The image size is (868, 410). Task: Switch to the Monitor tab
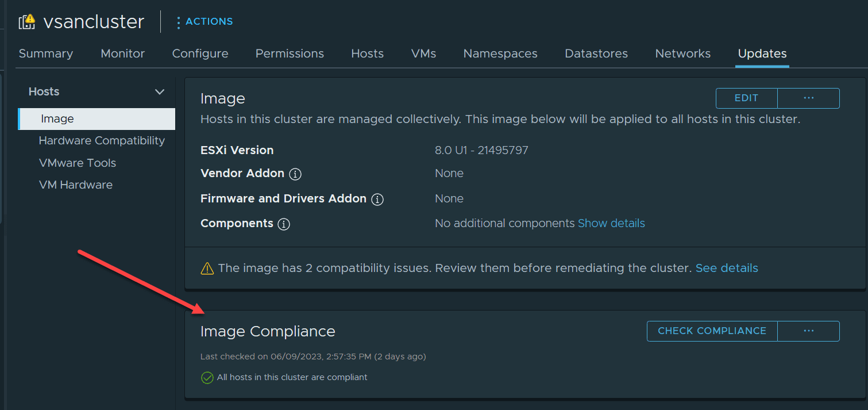point(122,53)
